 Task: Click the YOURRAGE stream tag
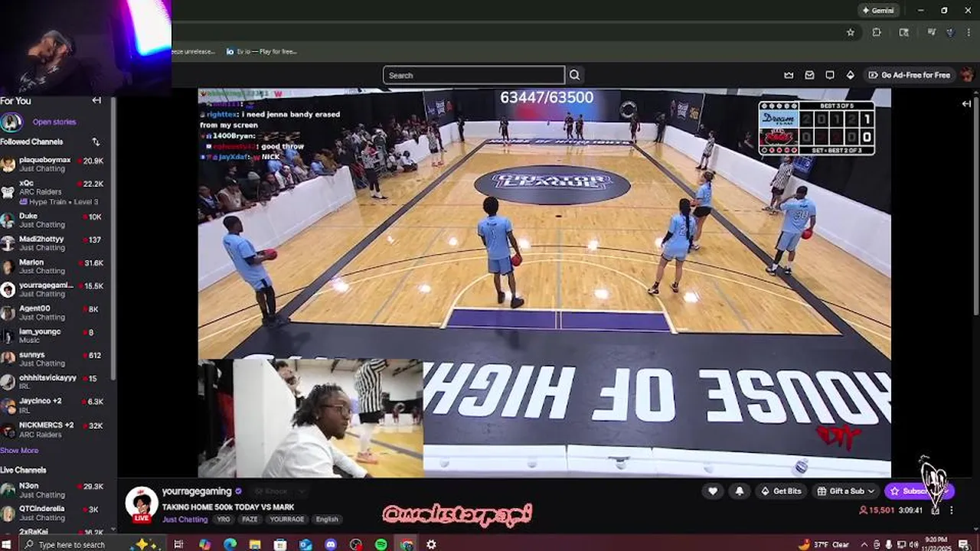[x=286, y=519]
